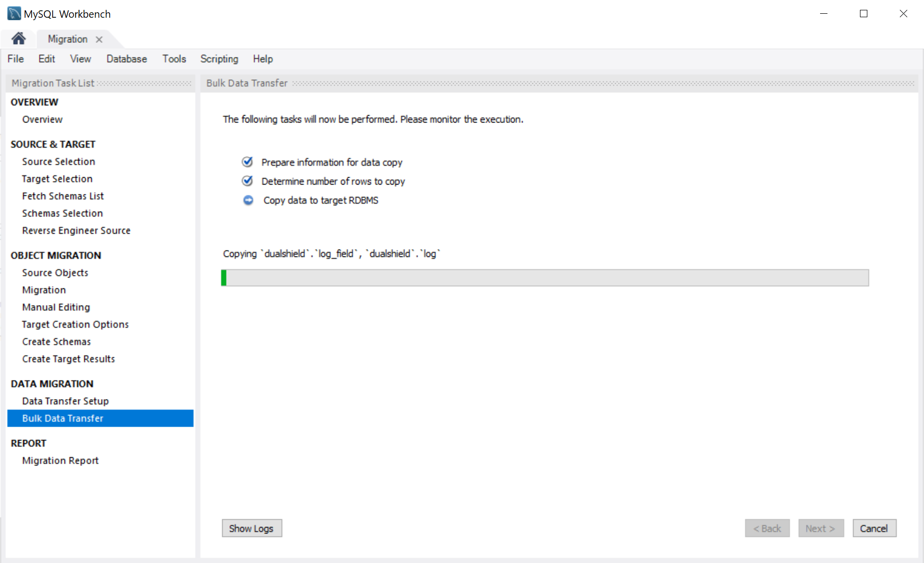Click the data copy progress bar

[545, 278]
